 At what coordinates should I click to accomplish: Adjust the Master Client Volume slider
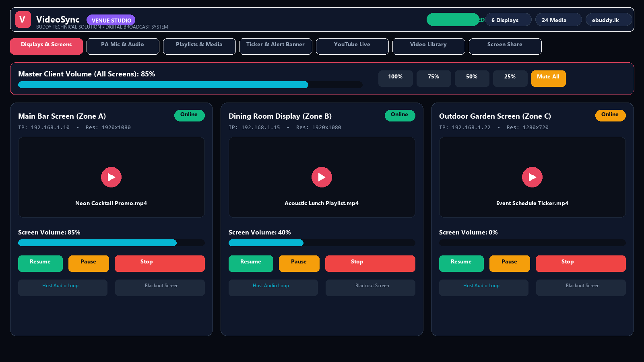pos(190,84)
